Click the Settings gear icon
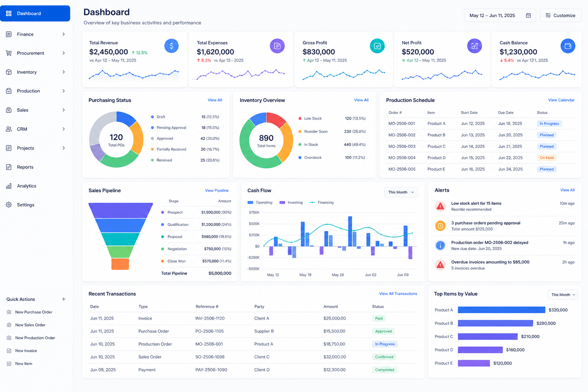This screenshot has height=392, width=588. click(9, 205)
